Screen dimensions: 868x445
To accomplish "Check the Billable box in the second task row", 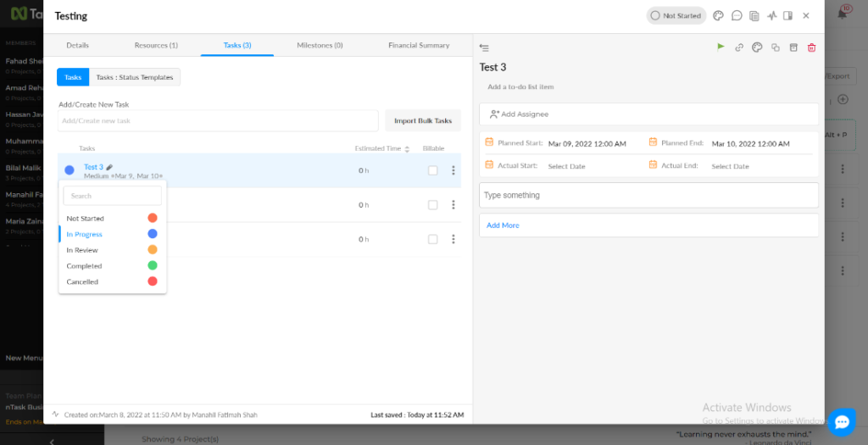I will [433, 204].
